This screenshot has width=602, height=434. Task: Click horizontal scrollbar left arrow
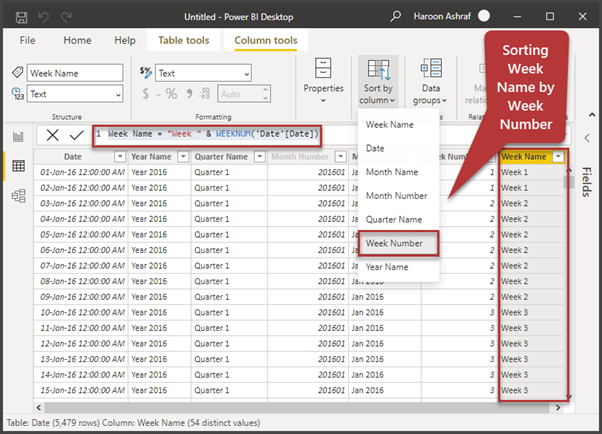38,407
